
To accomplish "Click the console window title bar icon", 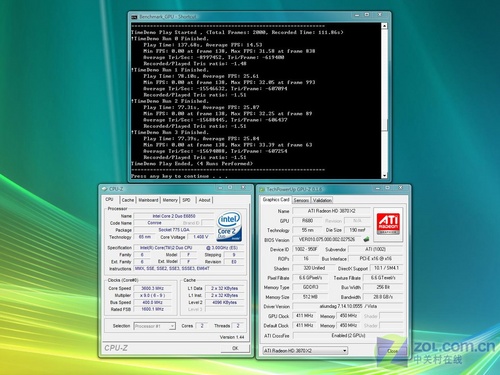I will (134, 17).
